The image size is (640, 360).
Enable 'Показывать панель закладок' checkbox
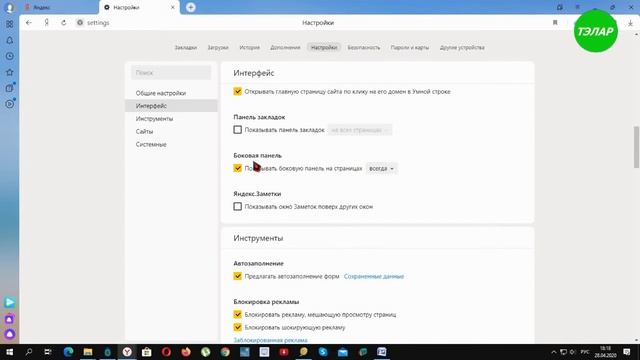tap(238, 130)
